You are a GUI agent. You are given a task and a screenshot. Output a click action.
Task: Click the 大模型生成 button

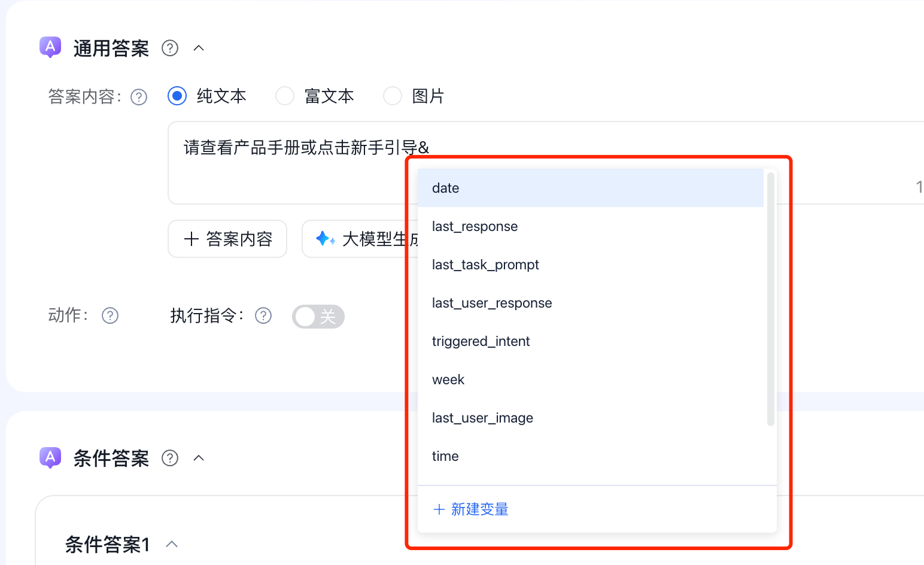tap(371, 238)
